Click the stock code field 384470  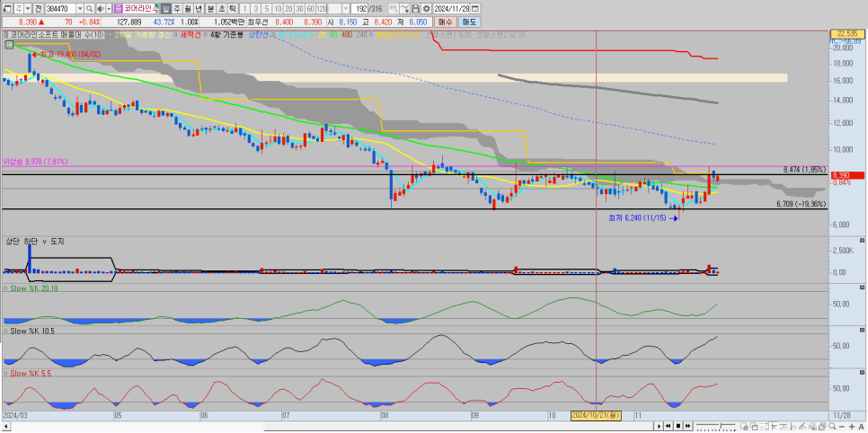tap(61, 9)
